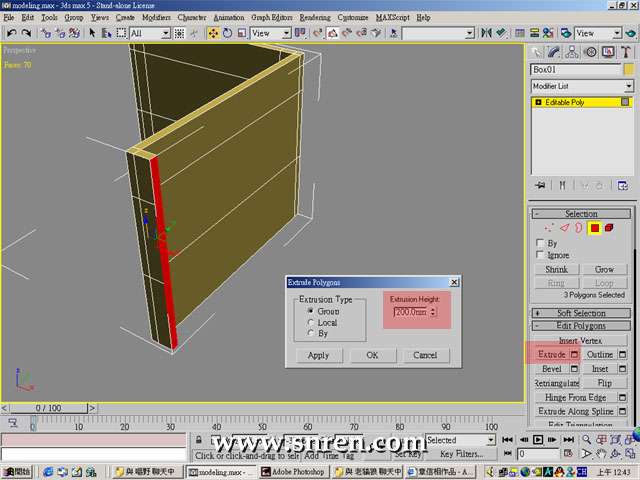The height and width of the screenshot is (480, 640).
Task: Open the Display command panel tab
Action: [x=608, y=52]
